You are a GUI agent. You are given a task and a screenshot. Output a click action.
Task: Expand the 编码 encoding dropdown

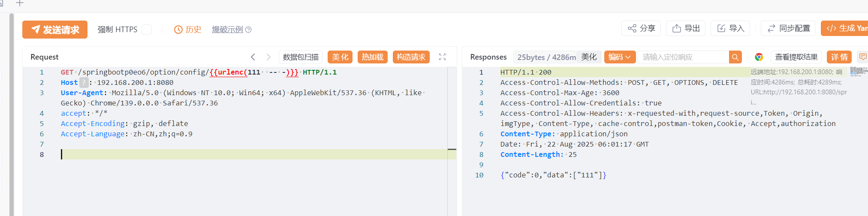point(619,57)
